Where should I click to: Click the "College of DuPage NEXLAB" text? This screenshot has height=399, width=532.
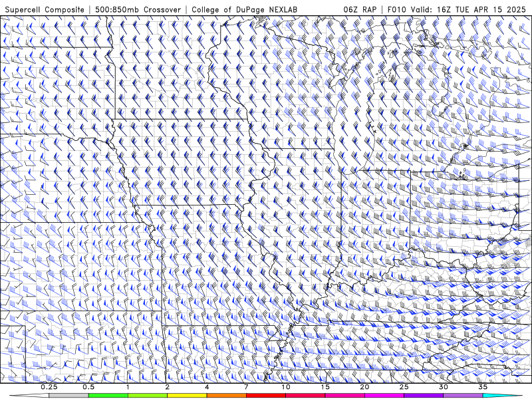pos(244,9)
